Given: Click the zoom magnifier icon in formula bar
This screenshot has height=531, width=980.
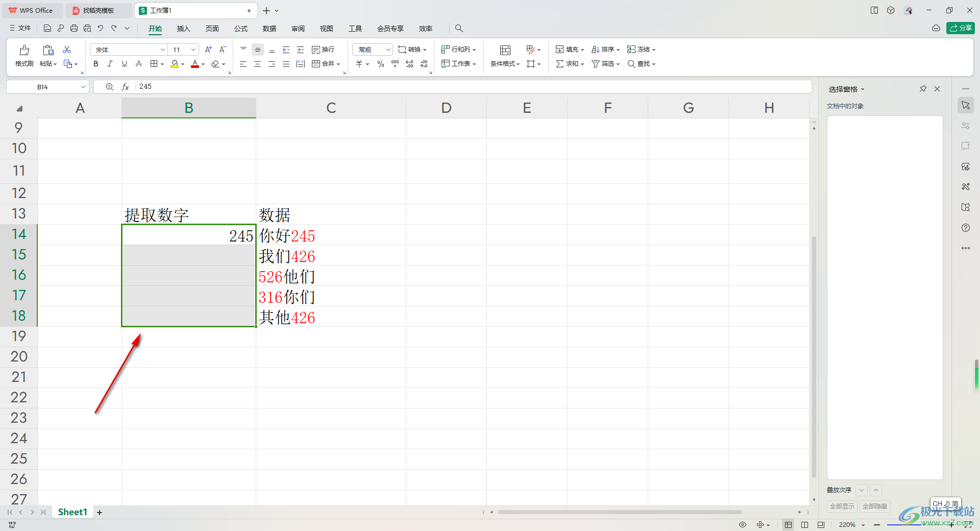Looking at the screenshot, I should [x=109, y=87].
